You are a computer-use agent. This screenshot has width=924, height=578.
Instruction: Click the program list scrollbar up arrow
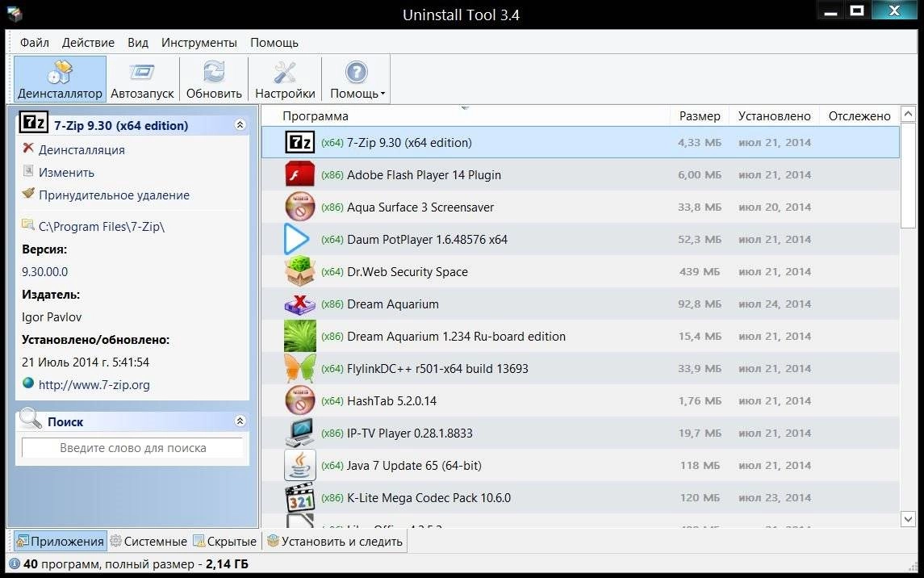(x=908, y=114)
